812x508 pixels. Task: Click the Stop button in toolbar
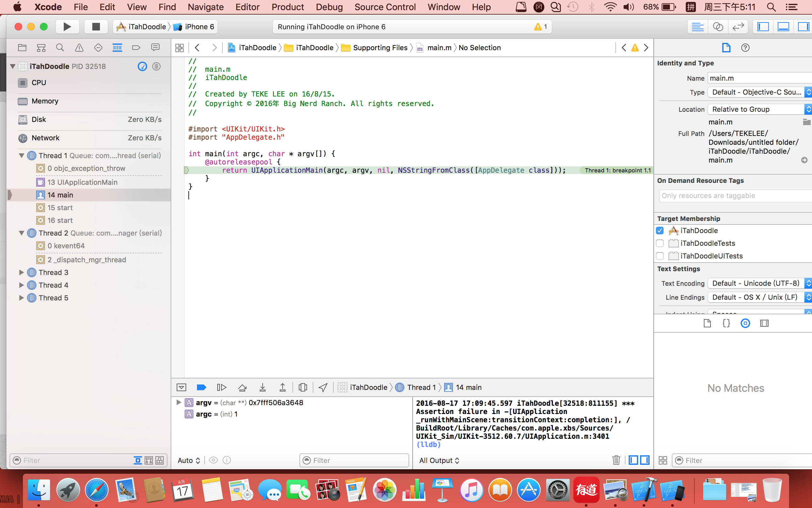[96, 27]
